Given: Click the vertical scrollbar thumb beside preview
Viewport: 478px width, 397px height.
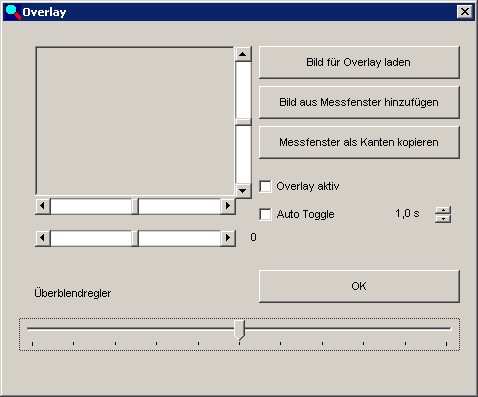Looking at the screenshot, I should pos(243,122).
